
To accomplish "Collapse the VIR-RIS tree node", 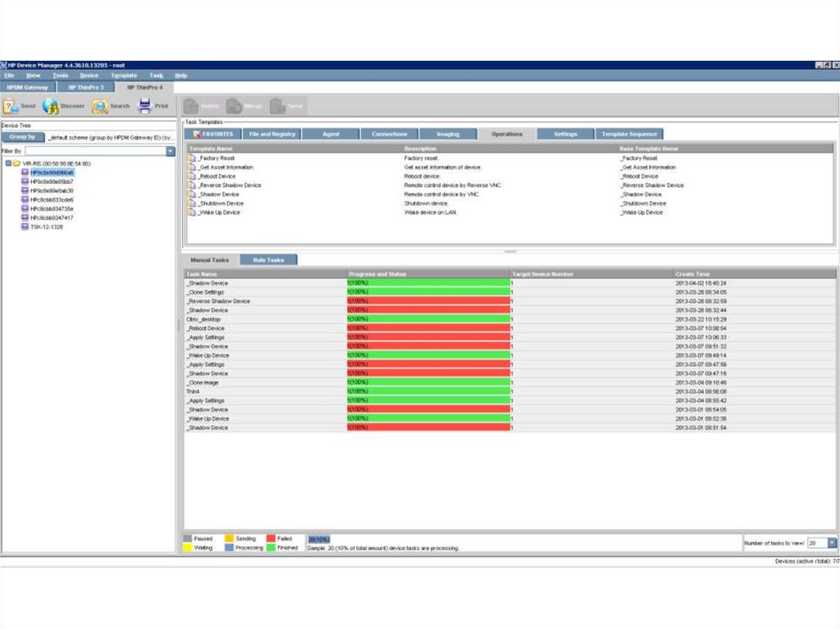I will [x=8, y=163].
